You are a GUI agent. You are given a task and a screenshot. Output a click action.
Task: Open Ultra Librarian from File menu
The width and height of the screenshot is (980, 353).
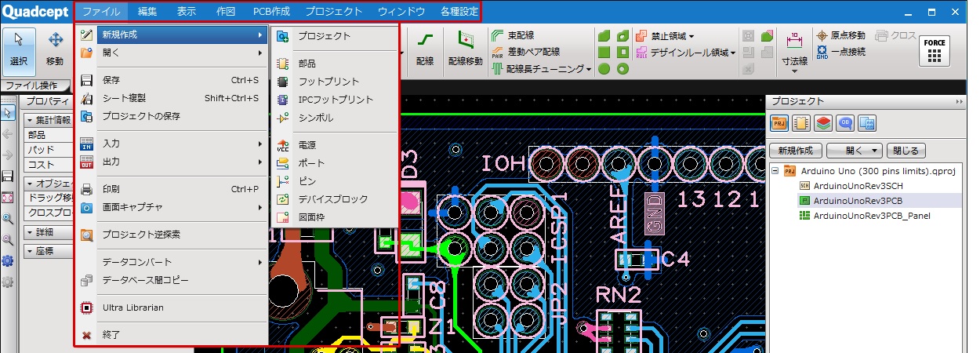pos(172,308)
